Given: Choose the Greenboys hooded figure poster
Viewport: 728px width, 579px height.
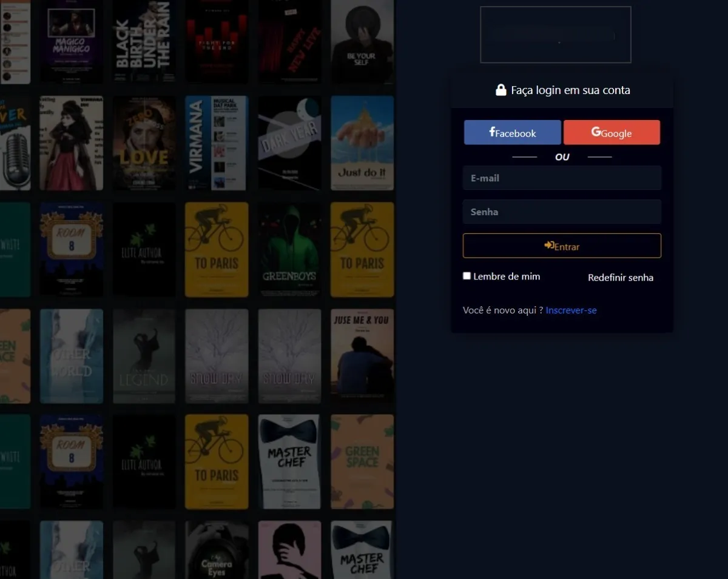Looking at the screenshot, I should click(289, 250).
